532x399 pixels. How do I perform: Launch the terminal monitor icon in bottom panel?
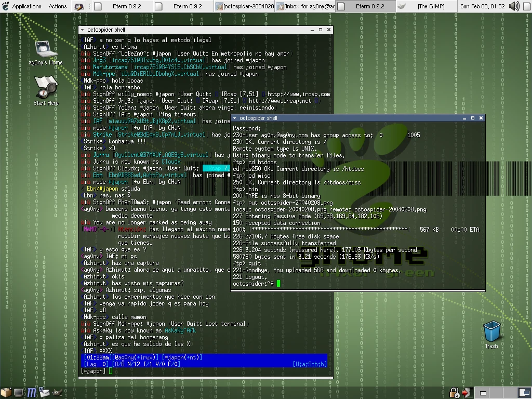coord(19,392)
